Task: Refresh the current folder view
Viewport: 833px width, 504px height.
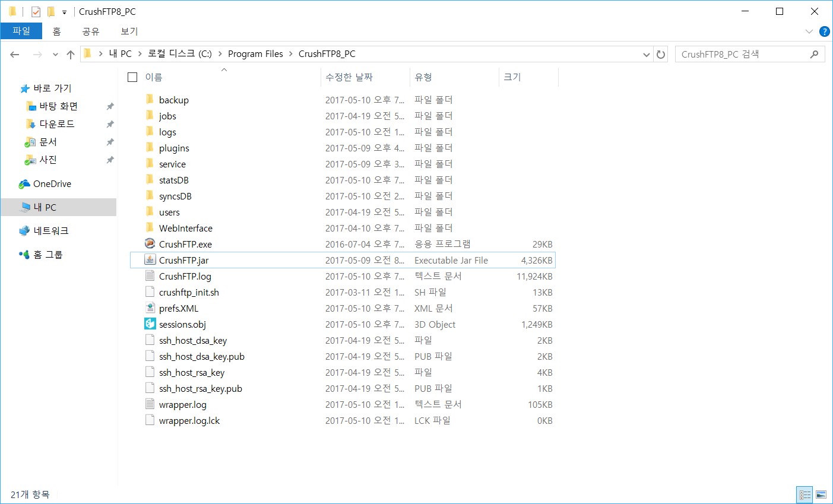Action: [x=661, y=54]
